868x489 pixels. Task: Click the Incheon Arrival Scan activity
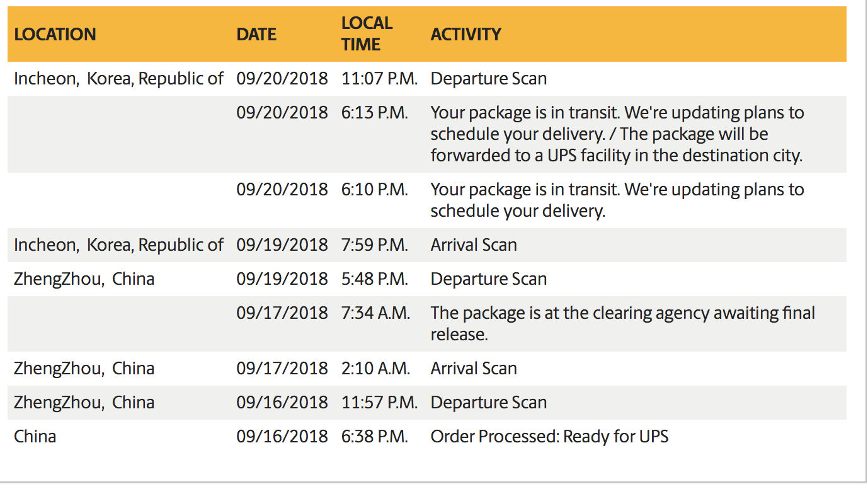coord(474,245)
